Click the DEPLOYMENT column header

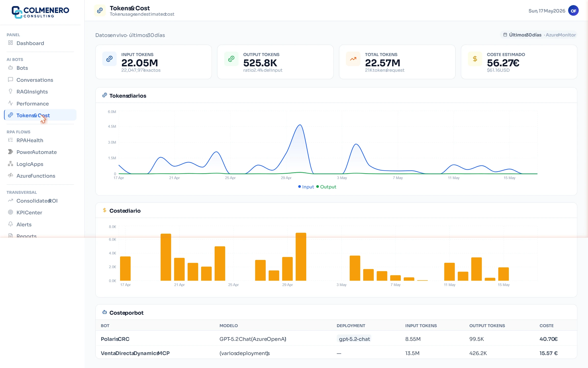[x=351, y=326]
